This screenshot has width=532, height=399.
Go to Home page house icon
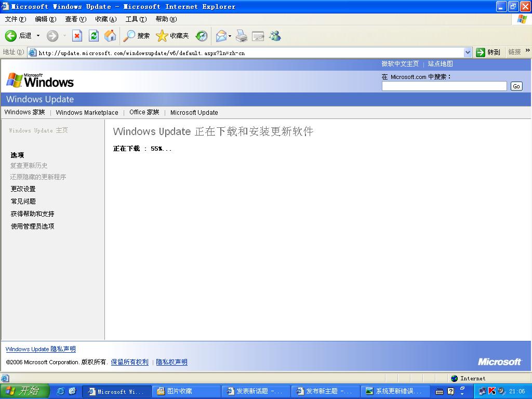point(110,36)
